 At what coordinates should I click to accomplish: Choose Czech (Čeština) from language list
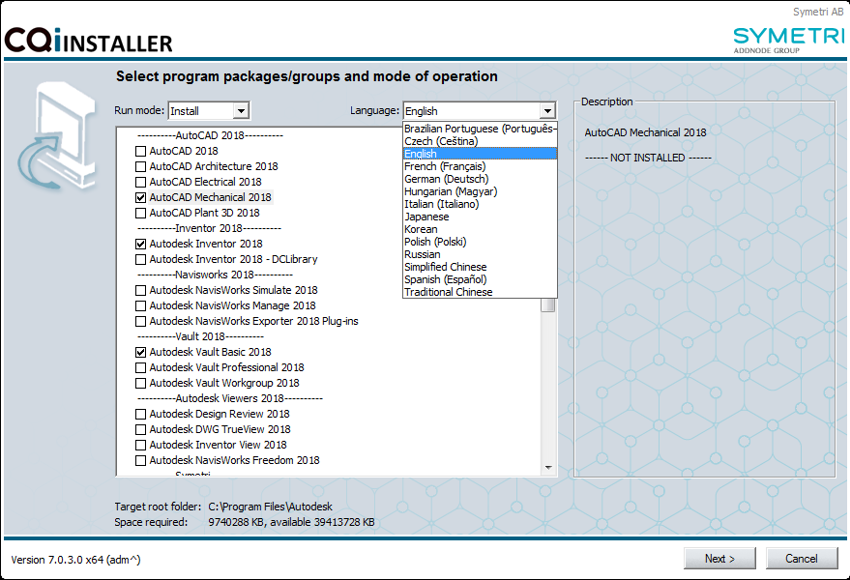tap(480, 141)
